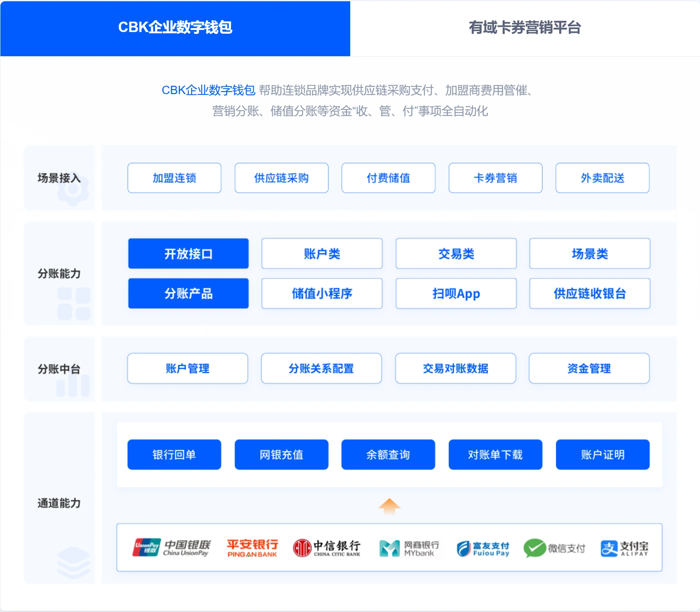Select 分账关系配置 module
The height and width of the screenshot is (612, 700).
tap(321, 368)
